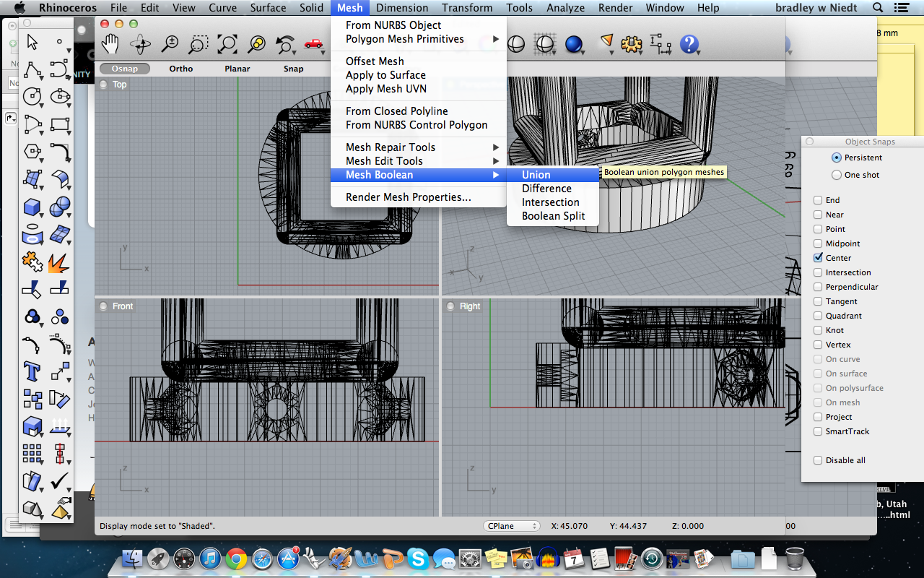This screenshot has height=578, width=924.
Task: Select the Persistent radio button
Action: (837, 158)
